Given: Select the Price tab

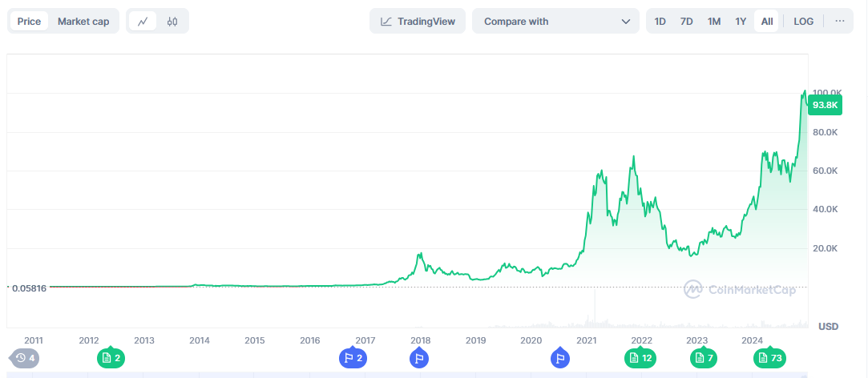Looking at the screenshot, I should 30,22.
